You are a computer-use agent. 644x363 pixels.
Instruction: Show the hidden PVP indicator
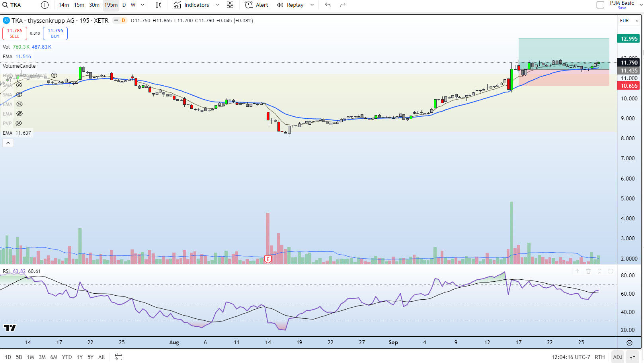19,124
